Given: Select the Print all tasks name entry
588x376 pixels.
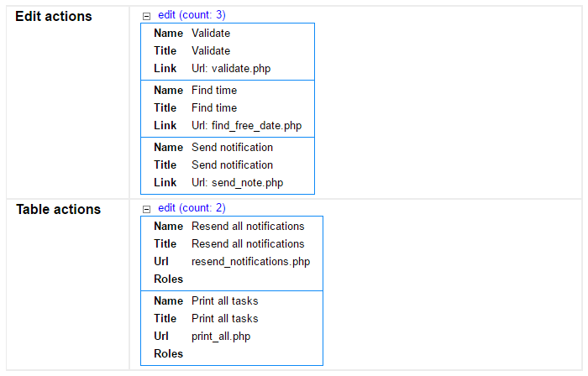Looking at the screenshot, I should point(224,300).
